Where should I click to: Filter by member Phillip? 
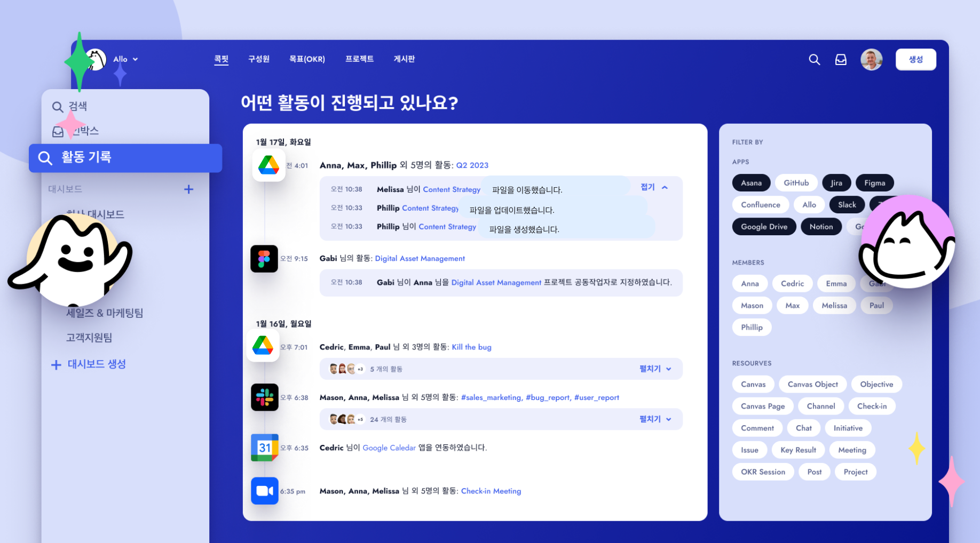point(752,328)
